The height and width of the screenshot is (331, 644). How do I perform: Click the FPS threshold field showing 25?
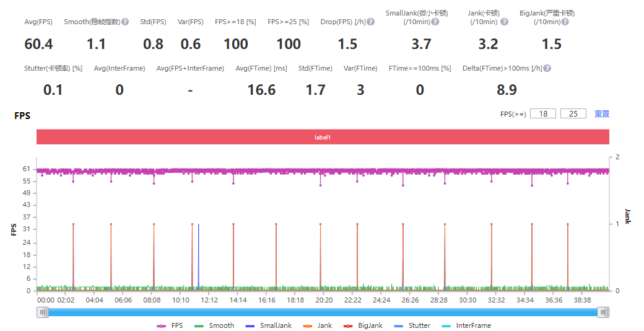573,113
